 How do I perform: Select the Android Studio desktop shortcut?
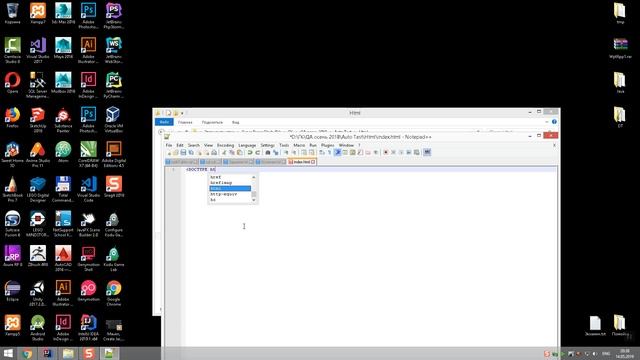(x=38, y=328)
